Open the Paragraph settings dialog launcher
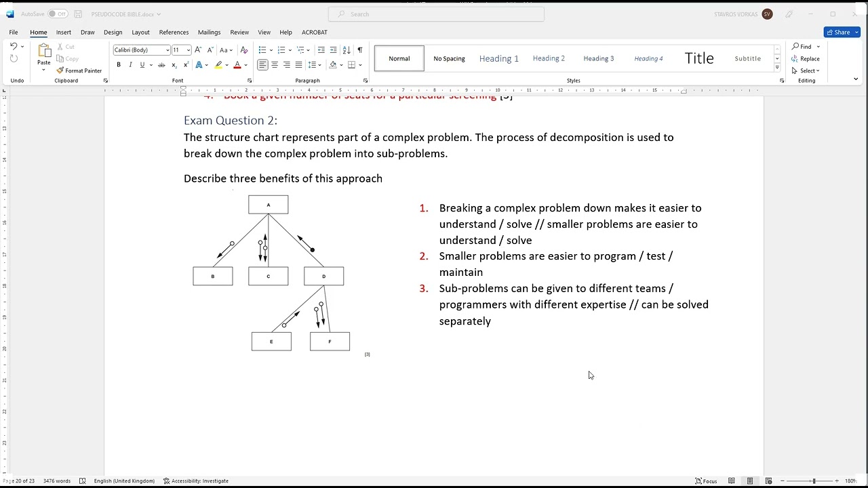This screenshot has height=488, width=868. 366,81
